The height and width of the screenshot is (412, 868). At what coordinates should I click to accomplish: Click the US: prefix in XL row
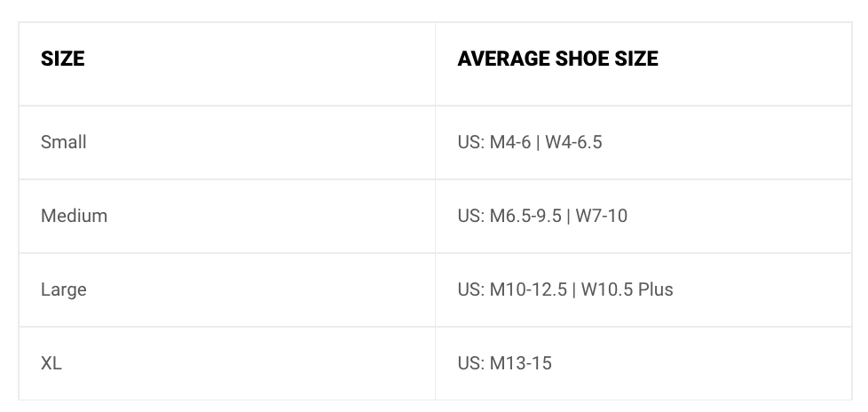click(x=471, y=363)
